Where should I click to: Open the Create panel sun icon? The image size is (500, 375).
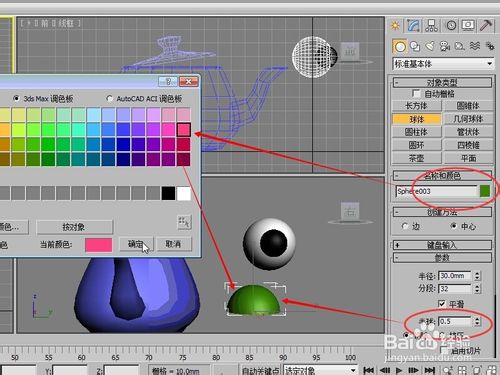(x=395, y=26)
